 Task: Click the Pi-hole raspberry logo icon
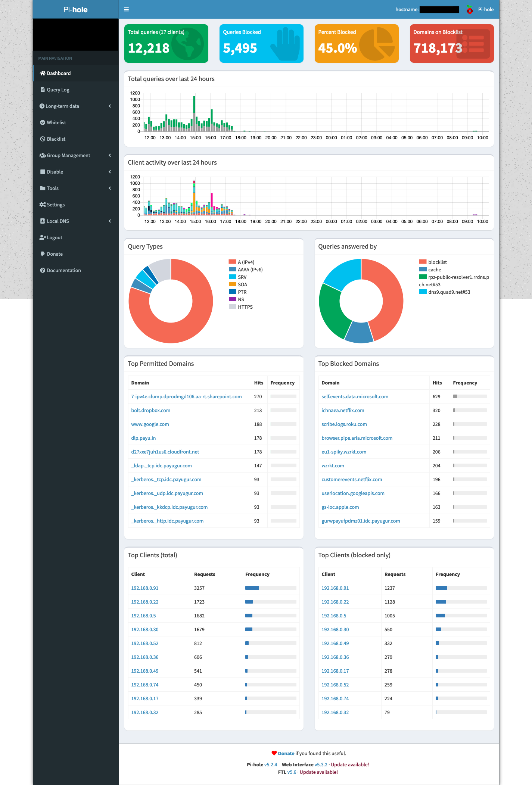tap(470, 10)
